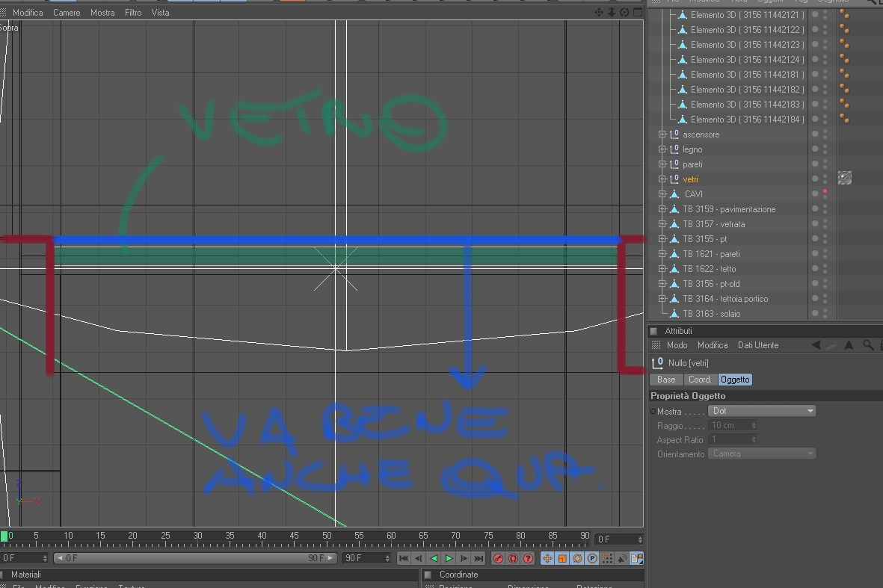Toggle scale keyframe recording icon
The height and width of the screenshot is (588, 883).
point(562,558)
